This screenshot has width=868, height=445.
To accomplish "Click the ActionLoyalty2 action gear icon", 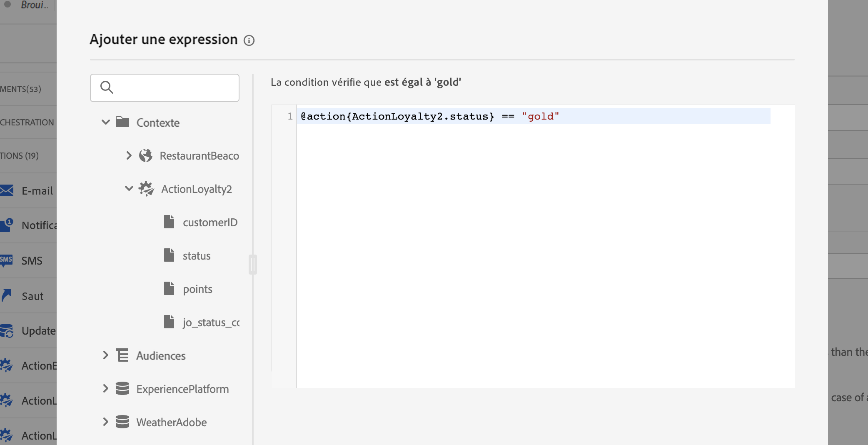I will pyautogui.click(x=146, y=189).
